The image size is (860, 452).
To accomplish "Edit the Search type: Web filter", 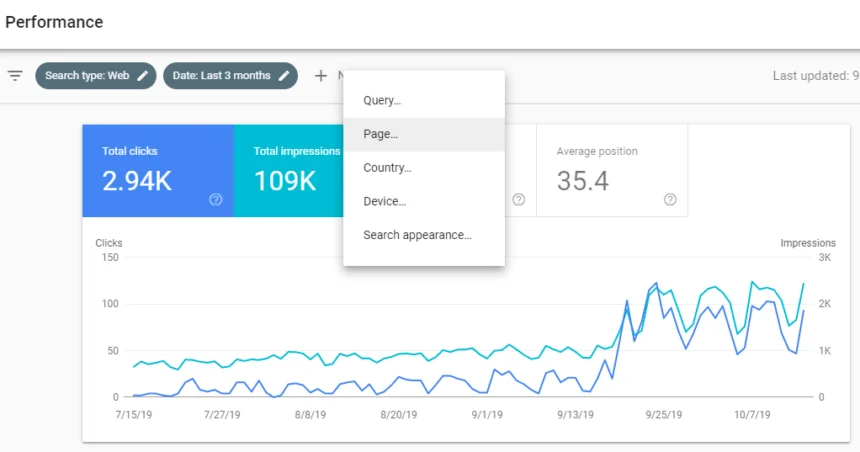I will click(96, 76).
